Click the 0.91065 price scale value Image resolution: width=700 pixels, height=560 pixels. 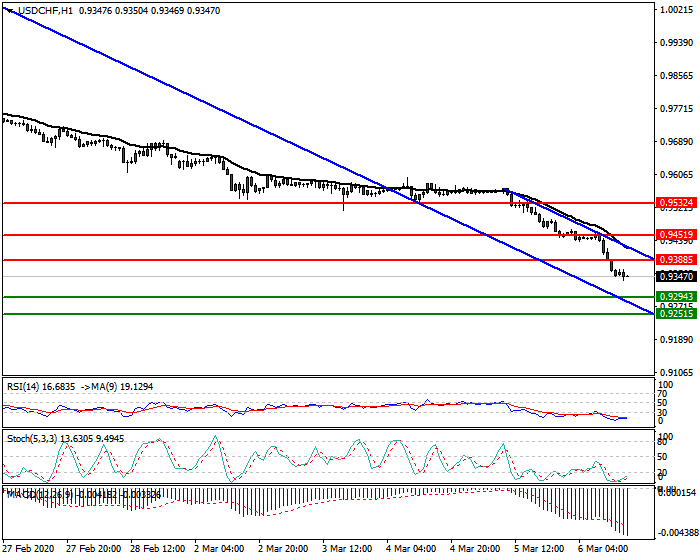[x=677, y=372]
